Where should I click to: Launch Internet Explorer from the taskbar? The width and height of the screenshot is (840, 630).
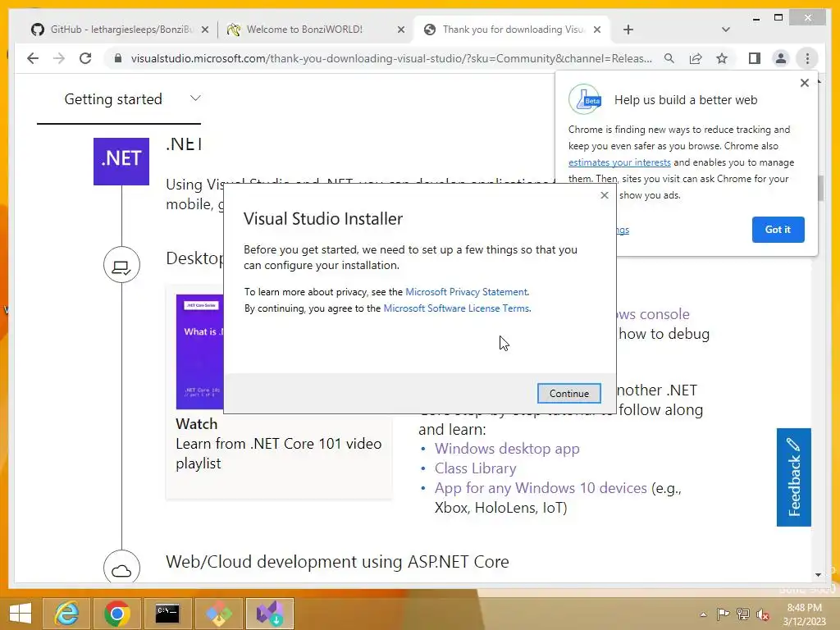(x=67, y=613)
